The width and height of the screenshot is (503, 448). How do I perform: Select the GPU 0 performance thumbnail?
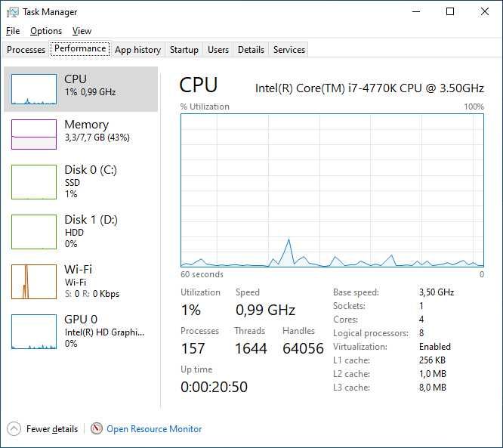(x=34, y=331)
